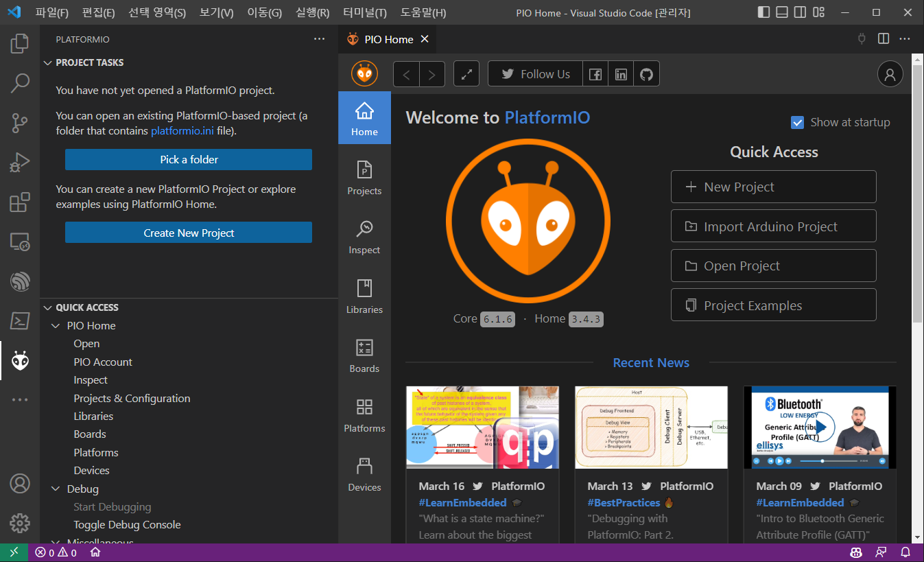
Task: Open the Search view in activity bar
Action: click(20, 84)
